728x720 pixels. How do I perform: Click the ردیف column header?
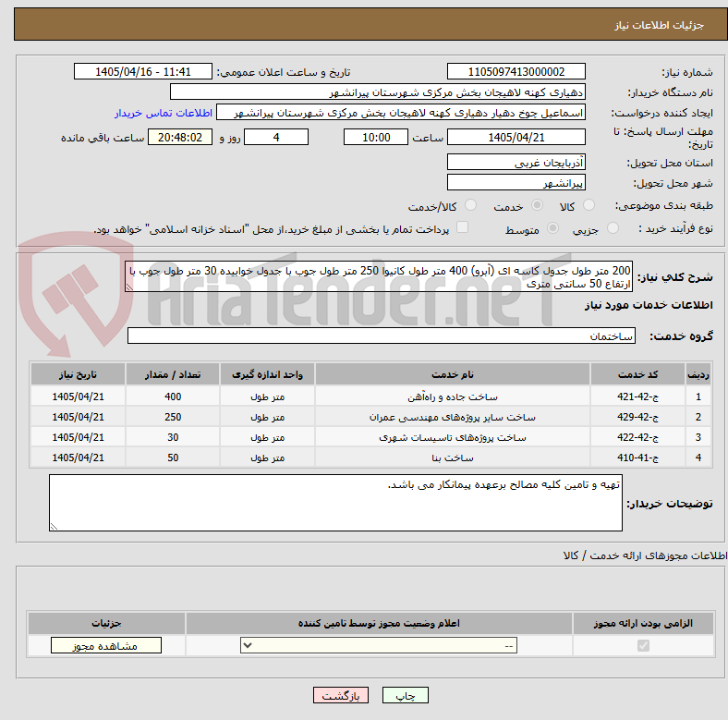coord(698,374)
